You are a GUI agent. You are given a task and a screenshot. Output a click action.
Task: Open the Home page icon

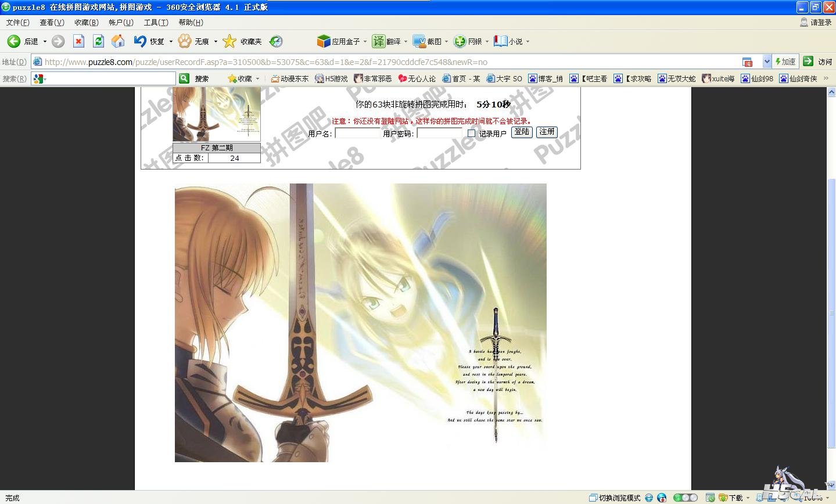click(118, 41)
